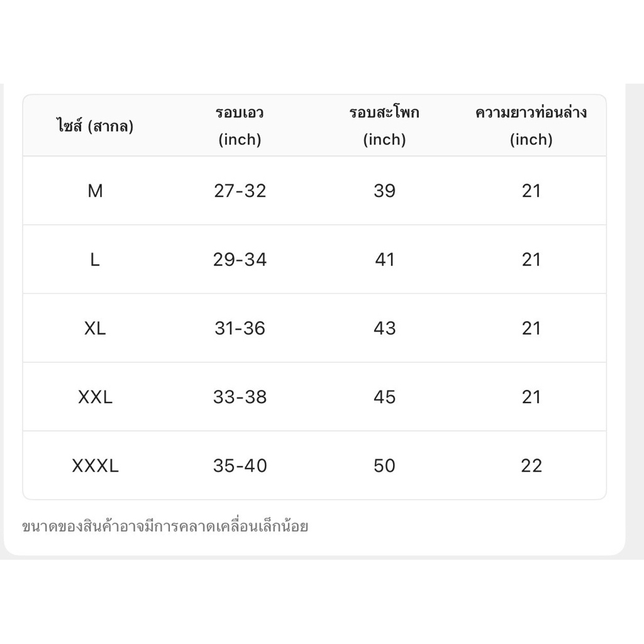Select the XXXL size cell

click(x=96, y=466)
